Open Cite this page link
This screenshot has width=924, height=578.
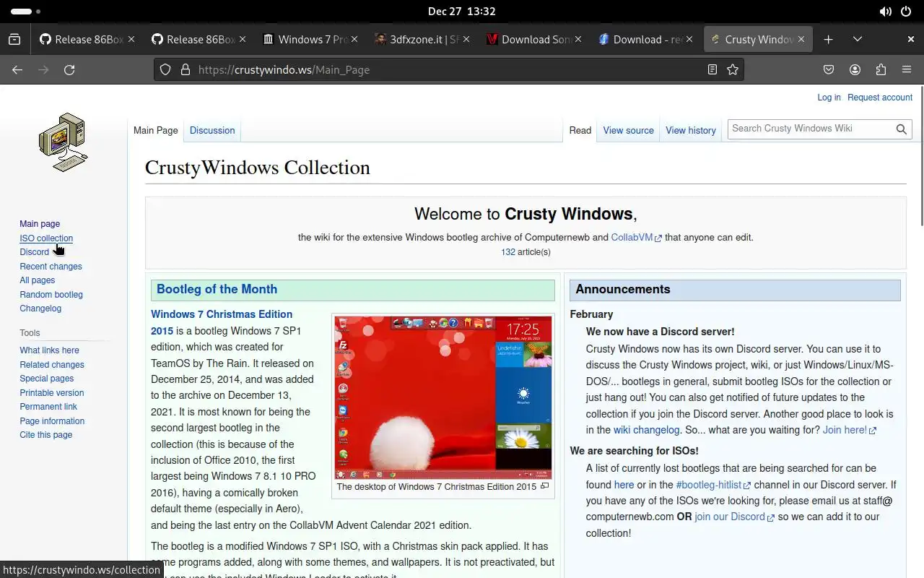[x=46, y=435]
